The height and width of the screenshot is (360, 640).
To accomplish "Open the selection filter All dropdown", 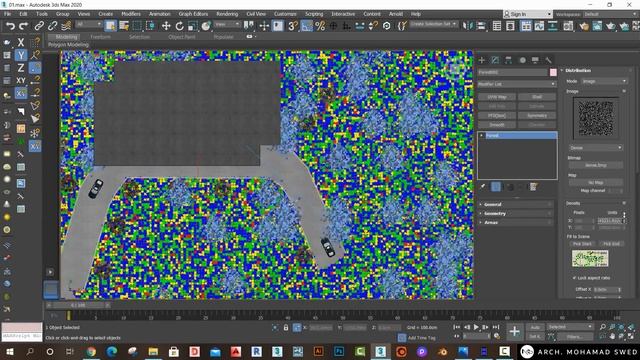I will click(89, 24).
